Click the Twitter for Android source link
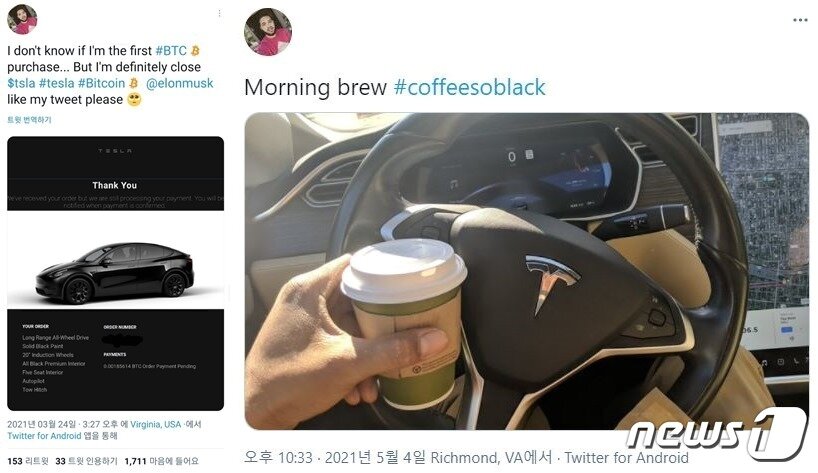Viewport: 818px width, 473px height. click(x=44, y=436)
